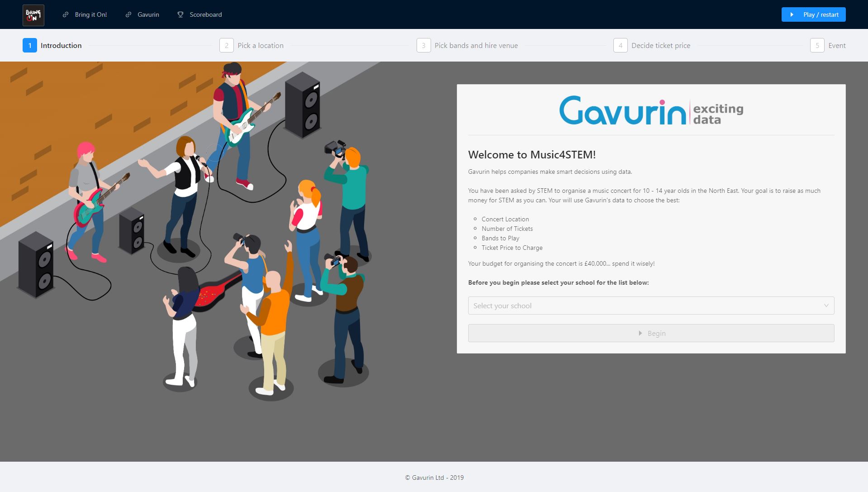Click the Play / restart button

(x=813, y=14)
